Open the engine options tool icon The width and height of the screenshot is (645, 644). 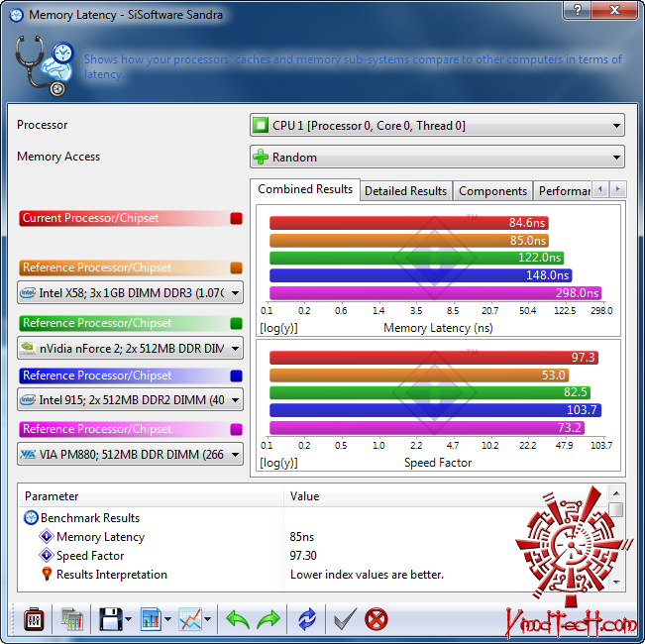[34, 619]
